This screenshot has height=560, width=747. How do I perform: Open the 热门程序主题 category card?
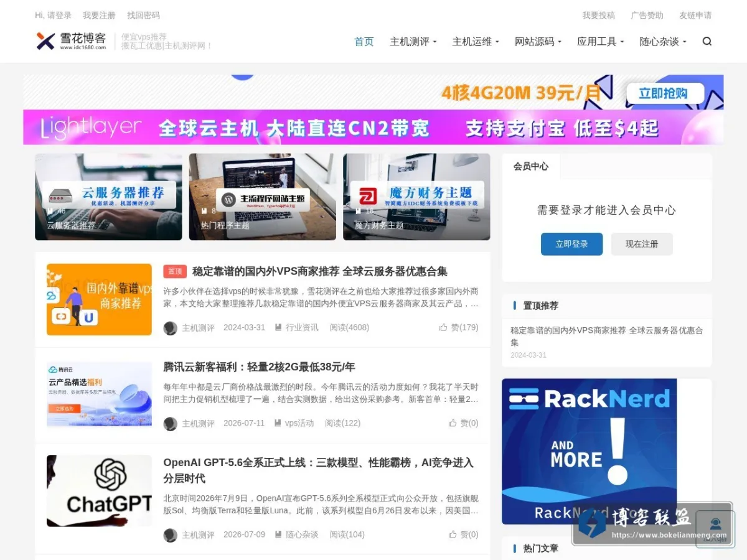tap(263, 197)
